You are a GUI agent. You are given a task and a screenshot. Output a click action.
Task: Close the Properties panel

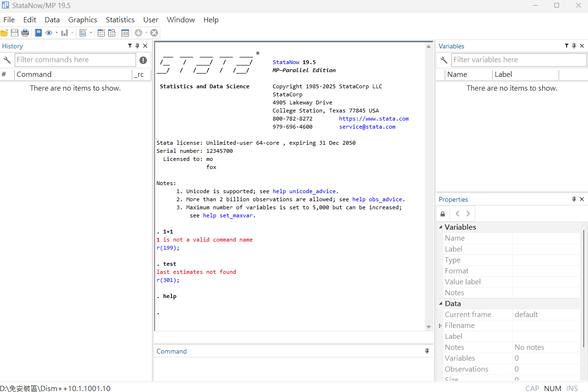pos(582,199)
